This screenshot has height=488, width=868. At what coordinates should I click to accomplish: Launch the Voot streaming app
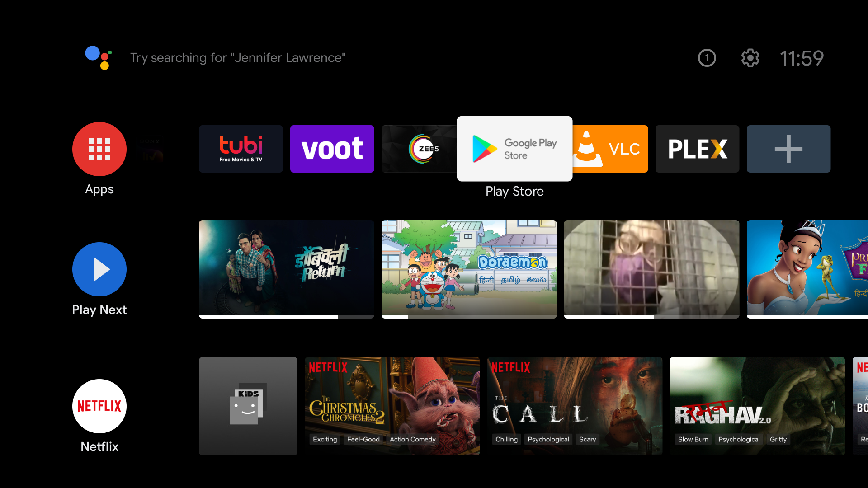coord(333,148)
